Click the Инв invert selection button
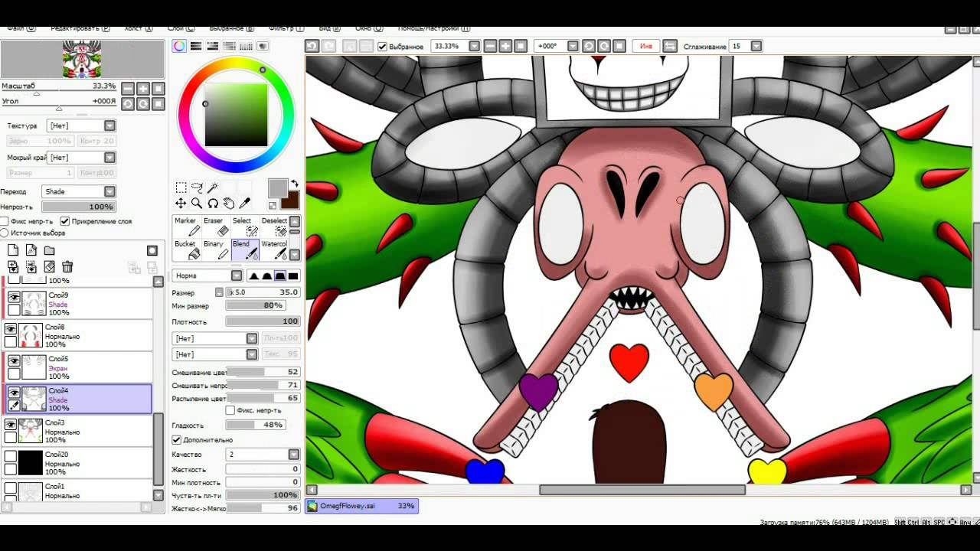 pyautogui.click(x=645, y=46)
